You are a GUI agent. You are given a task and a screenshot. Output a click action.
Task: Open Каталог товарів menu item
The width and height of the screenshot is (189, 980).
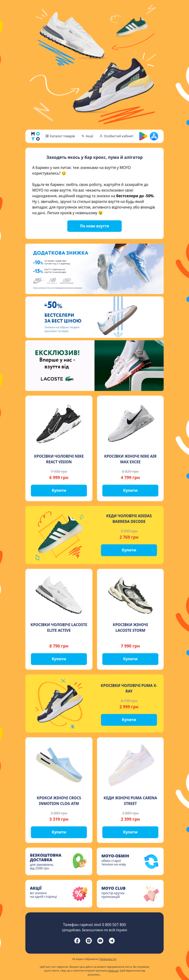(60, 136)
